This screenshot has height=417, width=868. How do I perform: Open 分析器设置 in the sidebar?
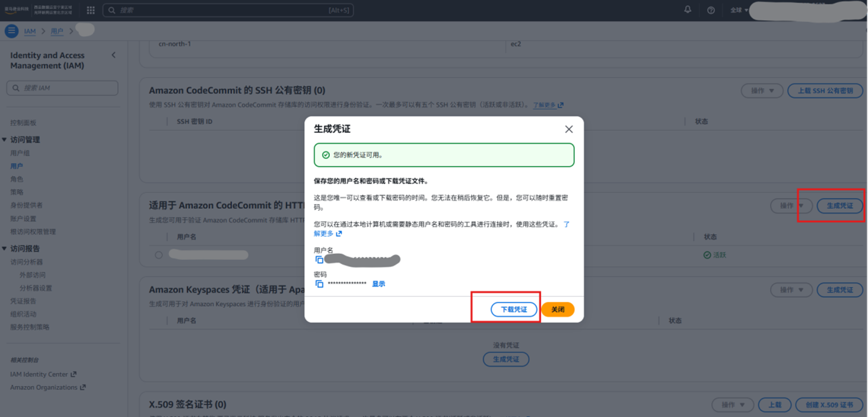[x=36, y=288]
